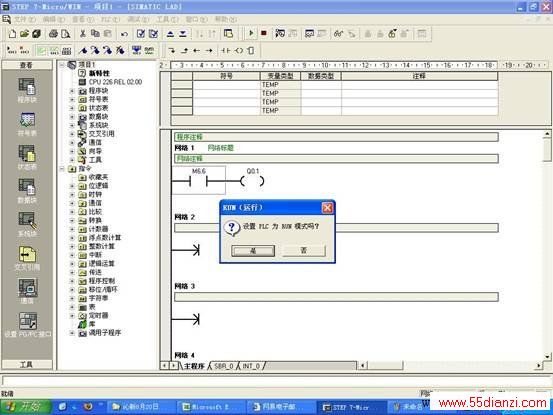Open 交叉引用 from the 查看 sidebar

tap(27, 258)
